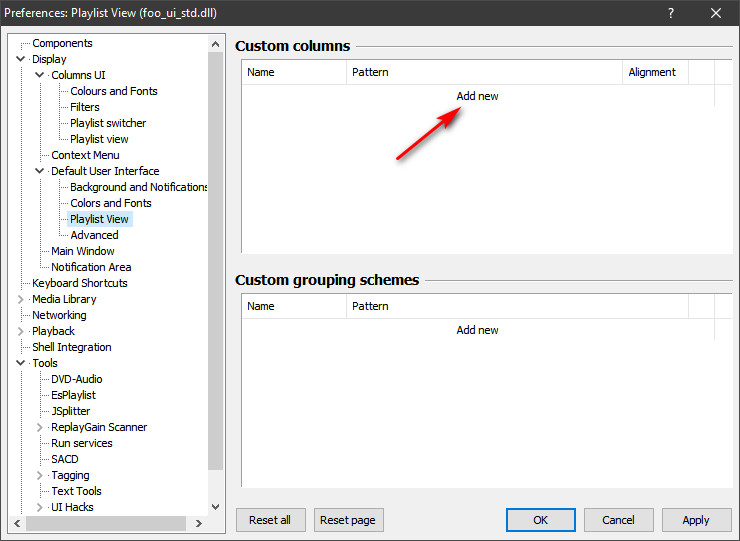
Task: Collapse the Columns UI node
Action: coord(40,75)
